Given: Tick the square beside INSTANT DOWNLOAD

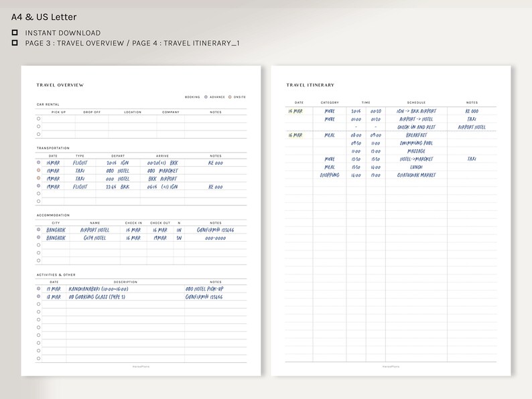Looking at the screenshot, I should click(x=15, y=33).
